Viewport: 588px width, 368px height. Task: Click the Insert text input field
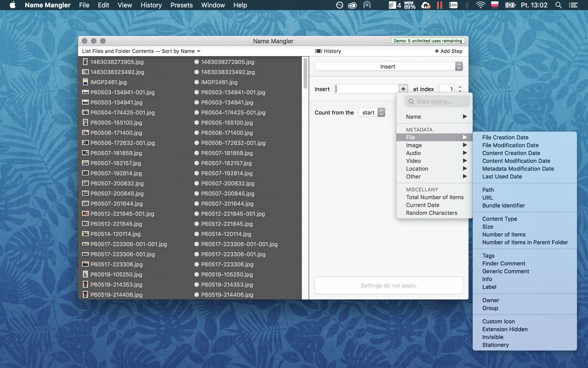366,89
